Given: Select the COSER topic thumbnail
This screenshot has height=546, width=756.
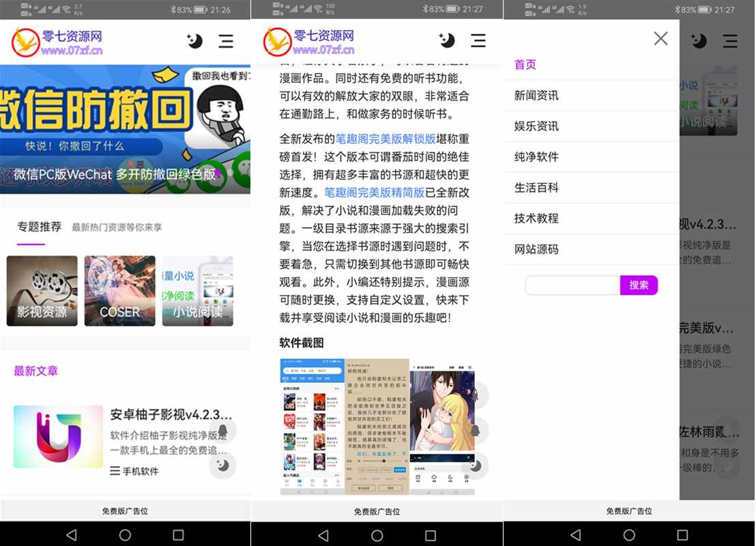Looking at the screenshot, I should 119,291.
